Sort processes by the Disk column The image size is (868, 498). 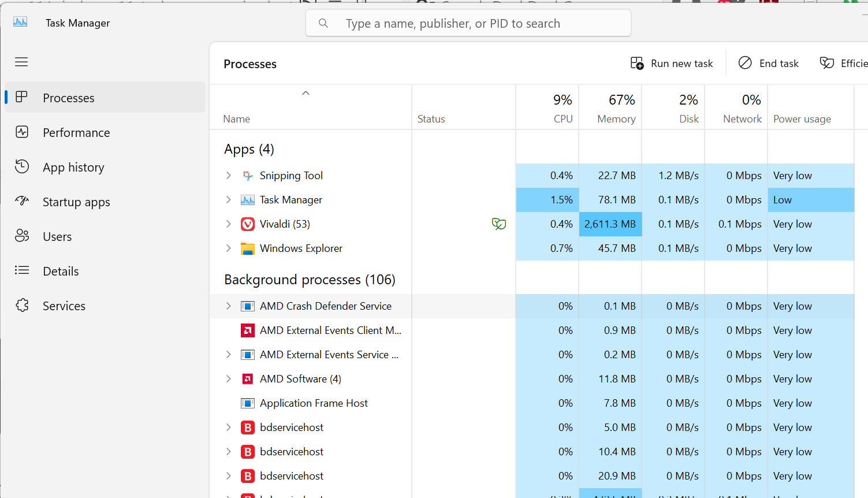pos(673,107)
